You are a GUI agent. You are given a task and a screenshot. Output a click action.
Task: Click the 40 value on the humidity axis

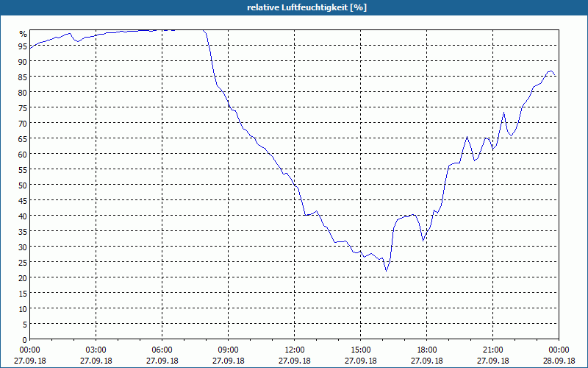pyautogui.click(x=23, y=216)
